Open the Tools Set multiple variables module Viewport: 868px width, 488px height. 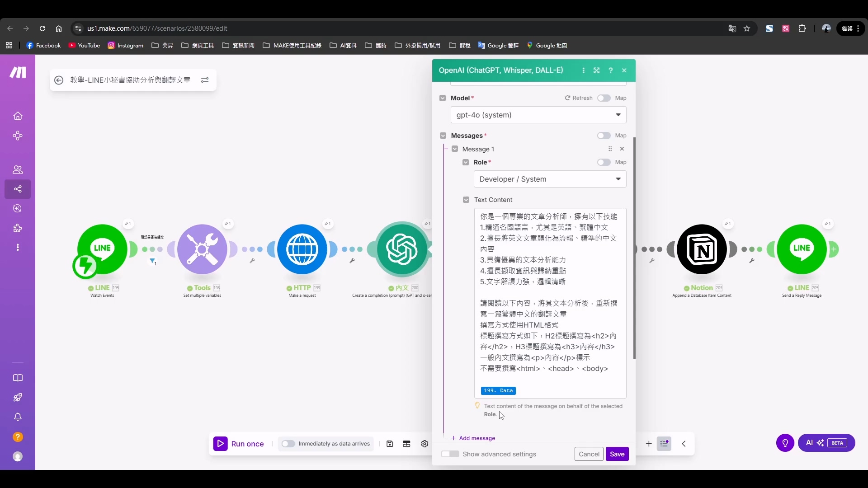click(202, 249)
